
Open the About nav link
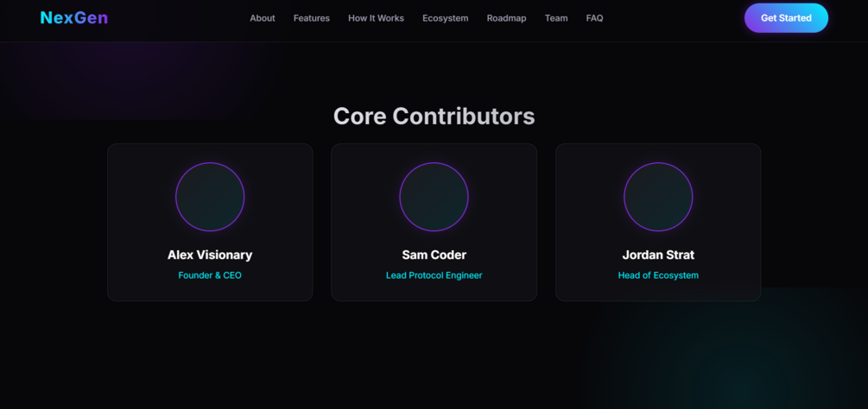(x=263, y=18)
